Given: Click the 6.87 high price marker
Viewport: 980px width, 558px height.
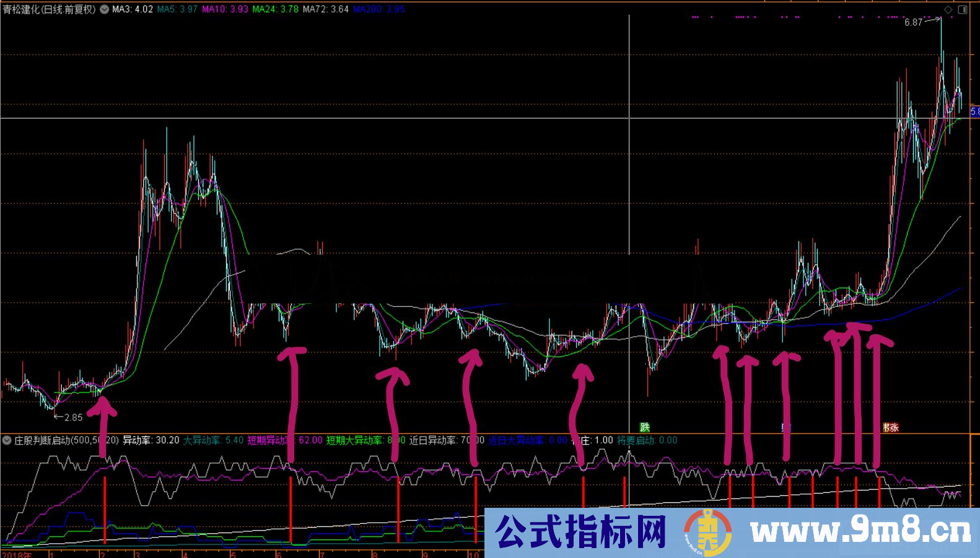Looking at the screenshot, I should [x=913, y=22].
